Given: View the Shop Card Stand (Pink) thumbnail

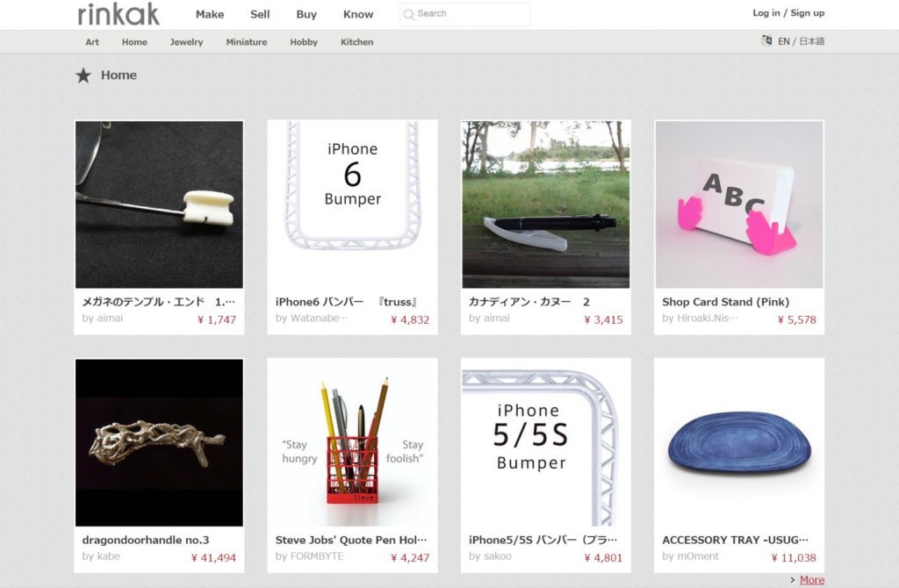Looking at the screenshot, I should pos(738,204).
